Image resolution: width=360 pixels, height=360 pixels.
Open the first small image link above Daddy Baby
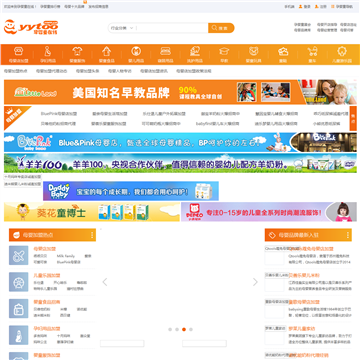pyautogui.click(x=23, y=177)
